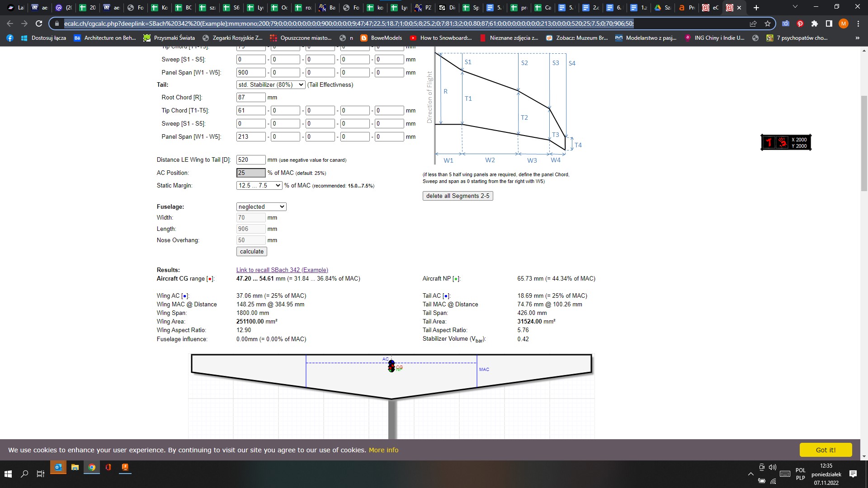Viewport: 868px width, 488px height.
Task: Open the Static Margin dropdown
Action: point(259,185)
